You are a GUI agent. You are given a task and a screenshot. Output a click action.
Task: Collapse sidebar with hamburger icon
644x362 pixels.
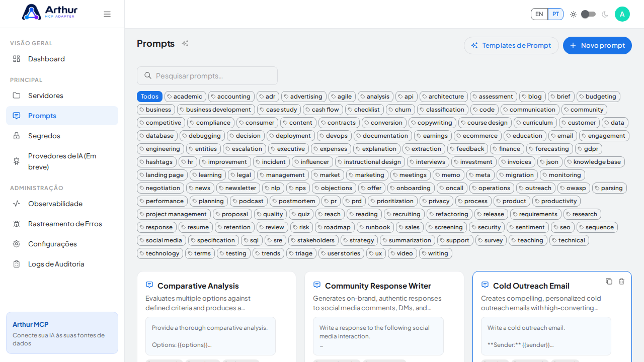pyautogui.click(x=107, y=14)
